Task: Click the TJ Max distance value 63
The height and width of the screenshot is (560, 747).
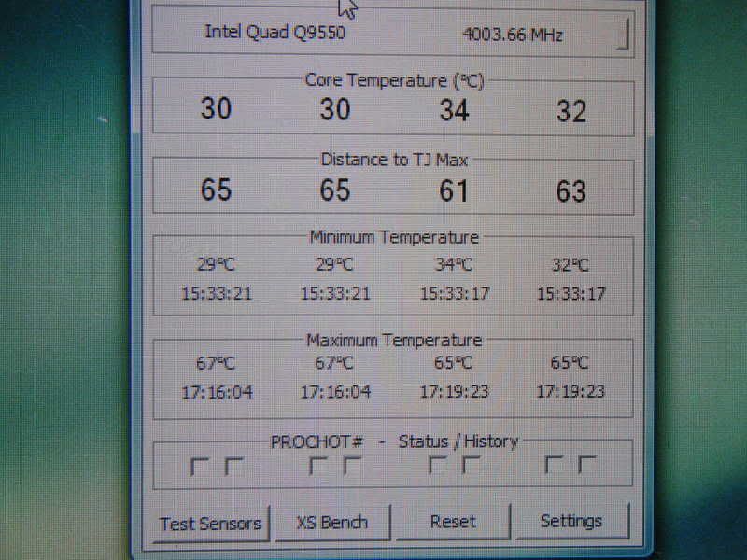Action: click(571, 191)
